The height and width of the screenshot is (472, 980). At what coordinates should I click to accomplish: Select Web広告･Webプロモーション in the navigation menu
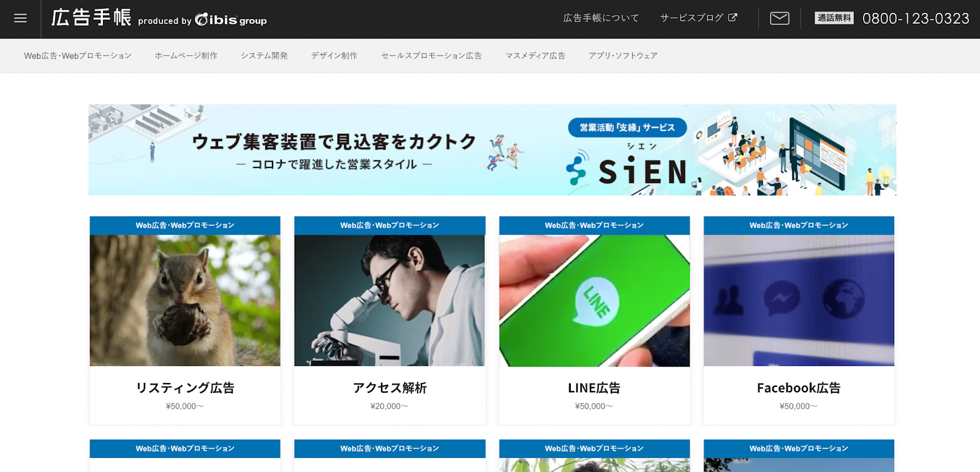[78, 56]
